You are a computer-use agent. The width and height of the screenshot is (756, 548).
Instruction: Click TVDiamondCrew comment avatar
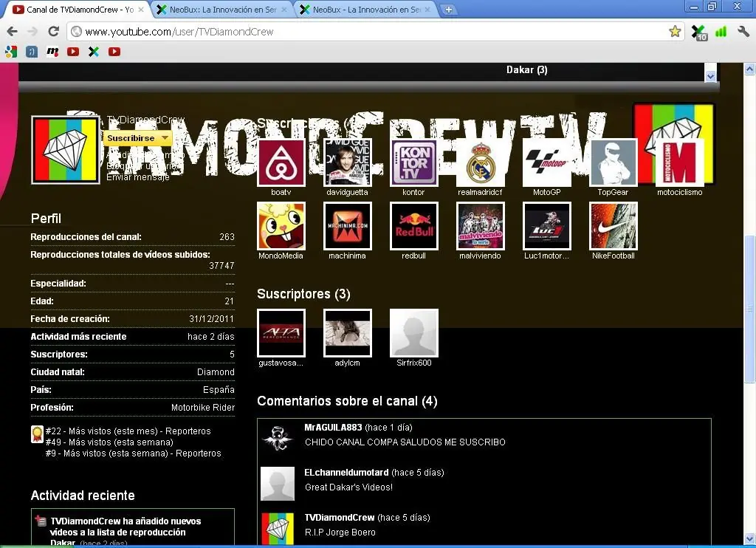(278, 529)
